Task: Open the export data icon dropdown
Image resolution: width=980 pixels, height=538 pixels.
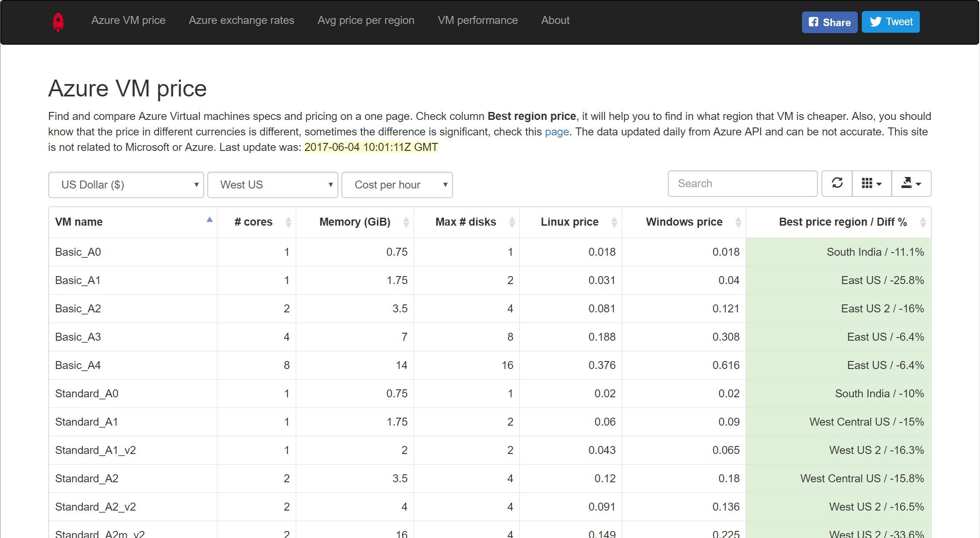Action: [911, 184]
